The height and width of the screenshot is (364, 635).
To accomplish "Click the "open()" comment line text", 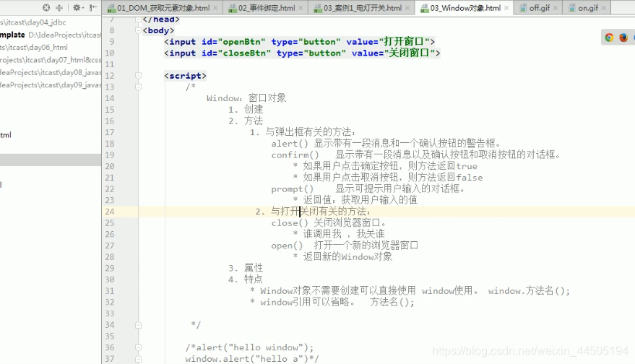I will (345, 246).
